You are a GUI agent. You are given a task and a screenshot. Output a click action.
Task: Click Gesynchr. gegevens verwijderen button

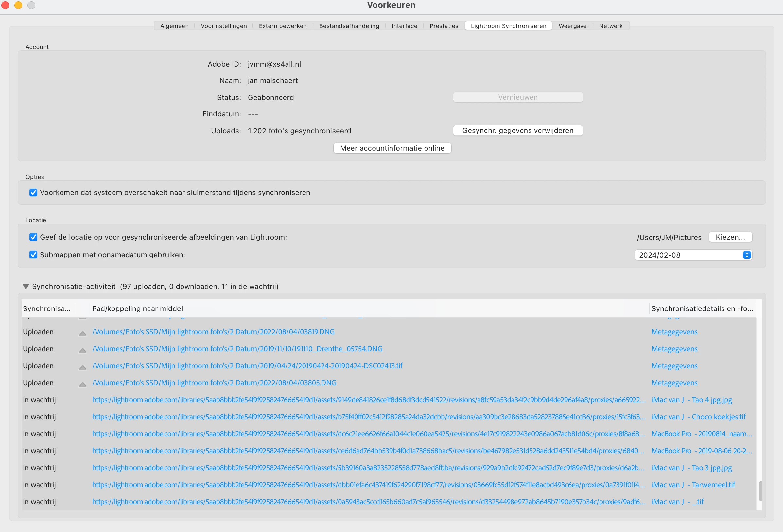coord(517,131)
